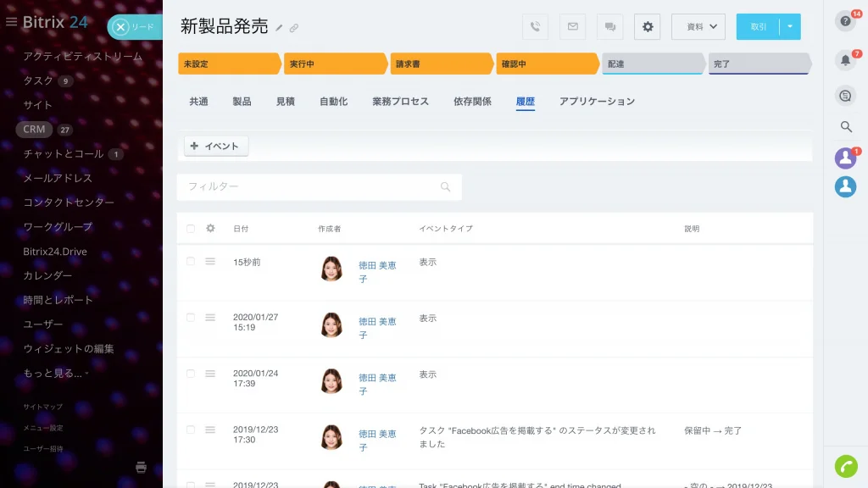Open the blue user avatar in the right sidebar

(845, 186)
